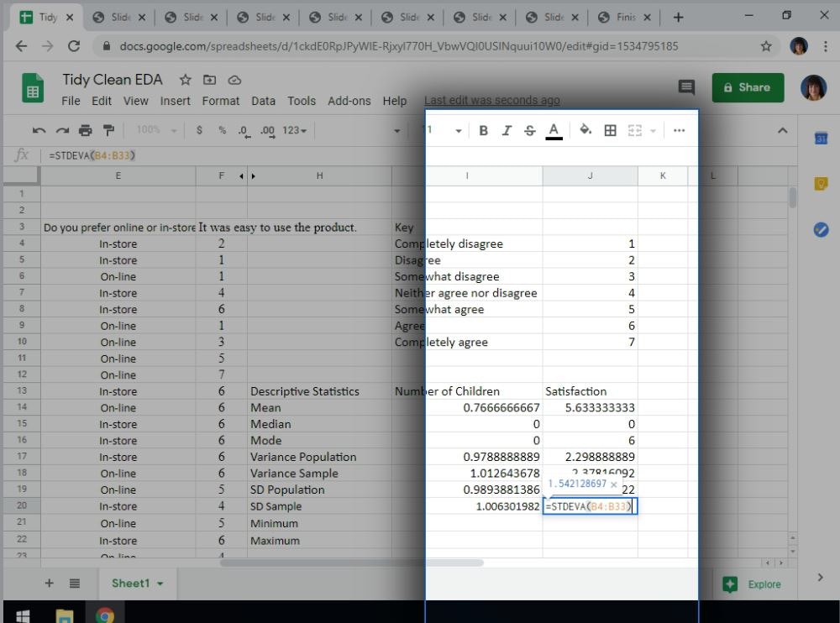Screen dimensions: 840x623
Task: Open the Add-ons menu
Action: (349, 101)
